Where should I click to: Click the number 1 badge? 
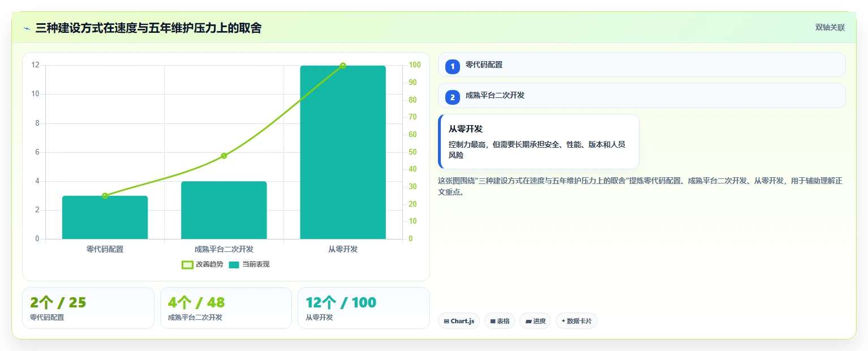coord(453,67)
